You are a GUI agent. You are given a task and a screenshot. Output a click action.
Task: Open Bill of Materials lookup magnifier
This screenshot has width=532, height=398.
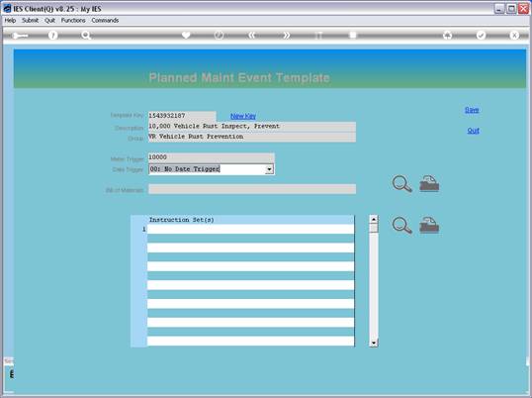[x=402, y=184]
